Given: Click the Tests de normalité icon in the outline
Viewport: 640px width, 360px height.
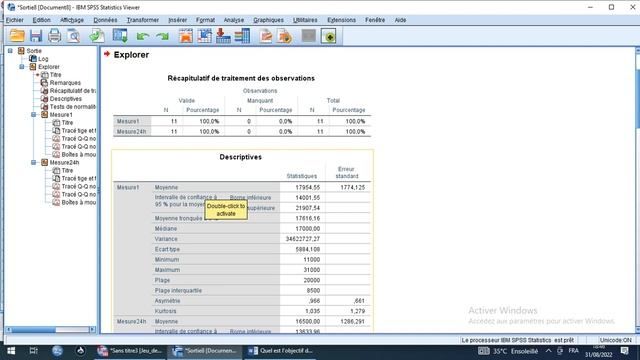Looking at the screenshot, I should point(44,107).
